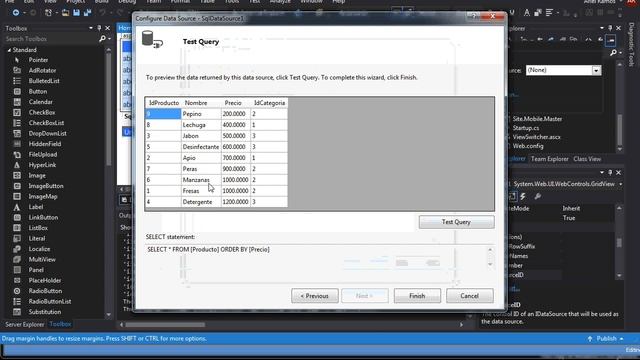Pick the HyperLink control in Toolbox
This screenshot has width=640, height=360.
click(x=42, y=165)
